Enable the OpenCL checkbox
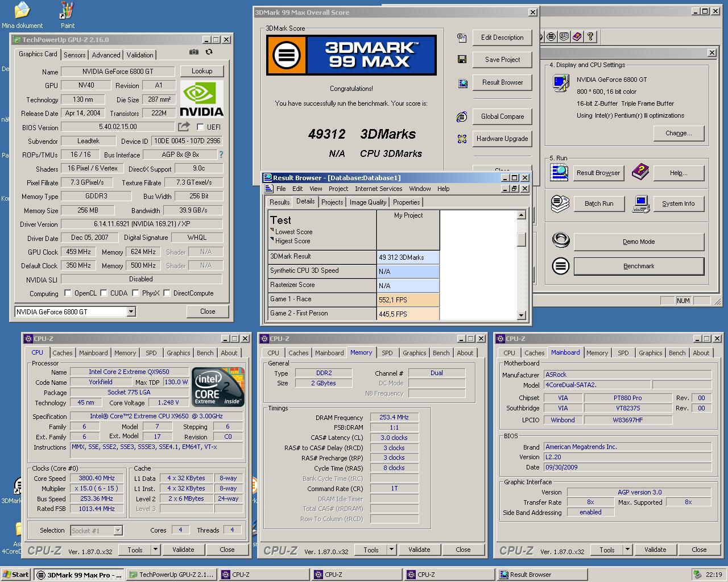This screenshot has height=582, width=728. [68, 293]
